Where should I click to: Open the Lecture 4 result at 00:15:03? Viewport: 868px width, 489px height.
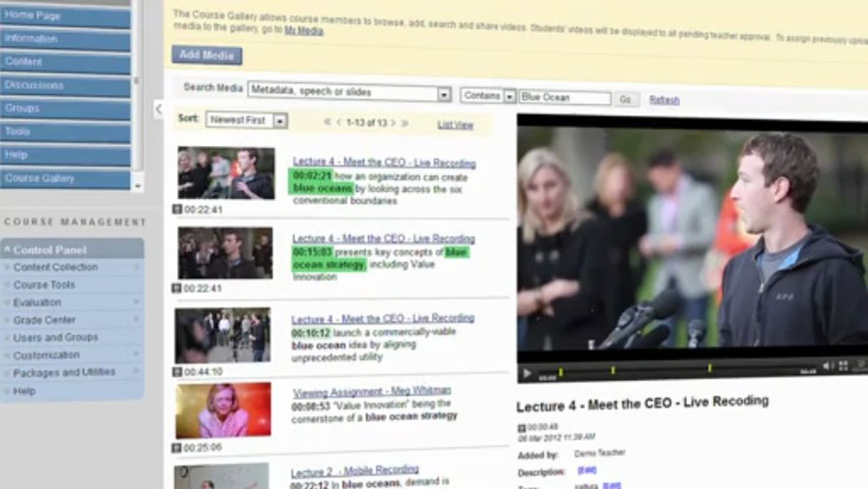click(383, 238)
